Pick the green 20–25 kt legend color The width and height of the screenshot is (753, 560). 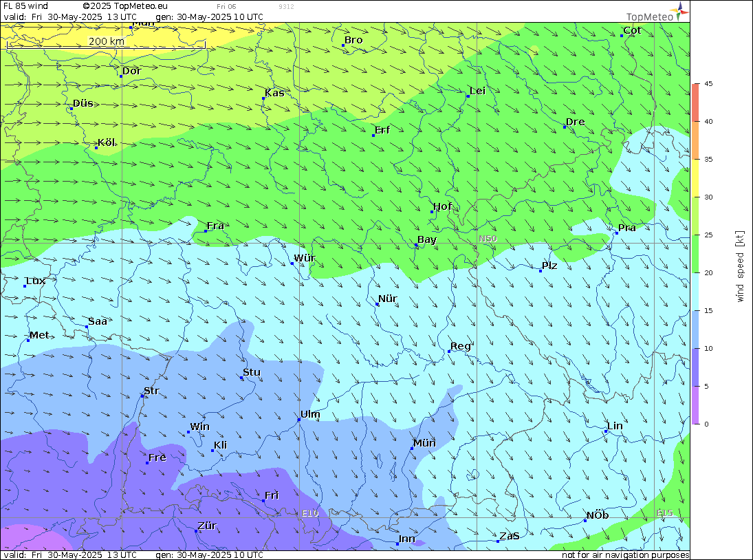click(x=695, y=254)
